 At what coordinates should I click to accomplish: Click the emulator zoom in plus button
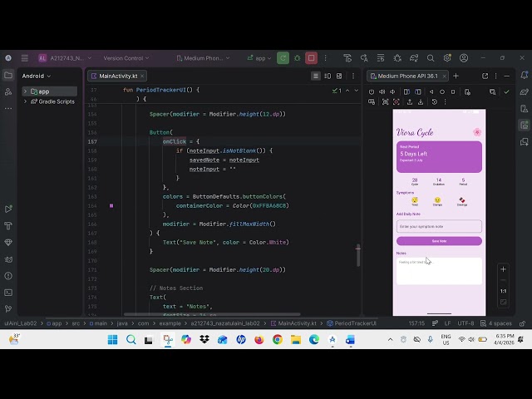pos(503,269)
